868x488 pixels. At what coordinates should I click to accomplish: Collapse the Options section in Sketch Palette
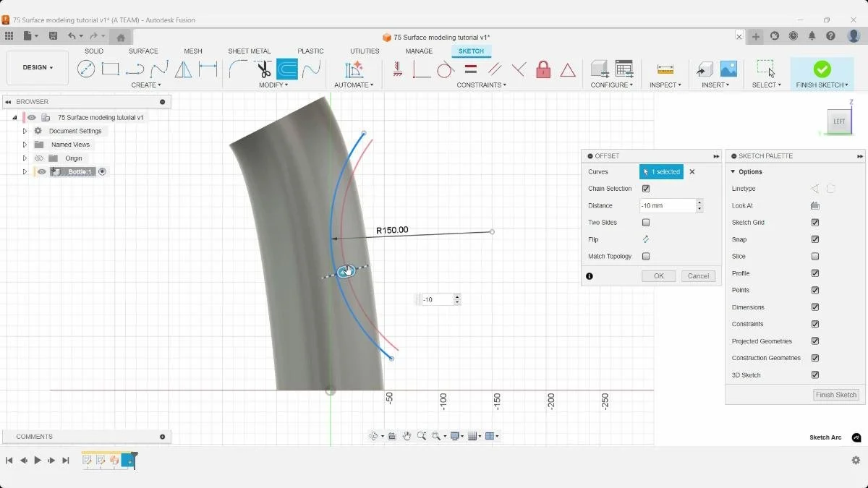pyautogui.click(x=733, y=172)
